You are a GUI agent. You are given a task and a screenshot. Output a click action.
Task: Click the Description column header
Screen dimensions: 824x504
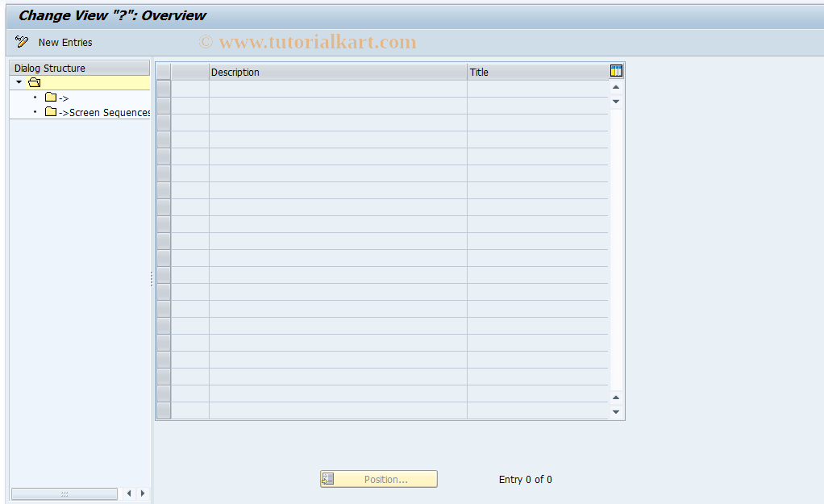338,72
